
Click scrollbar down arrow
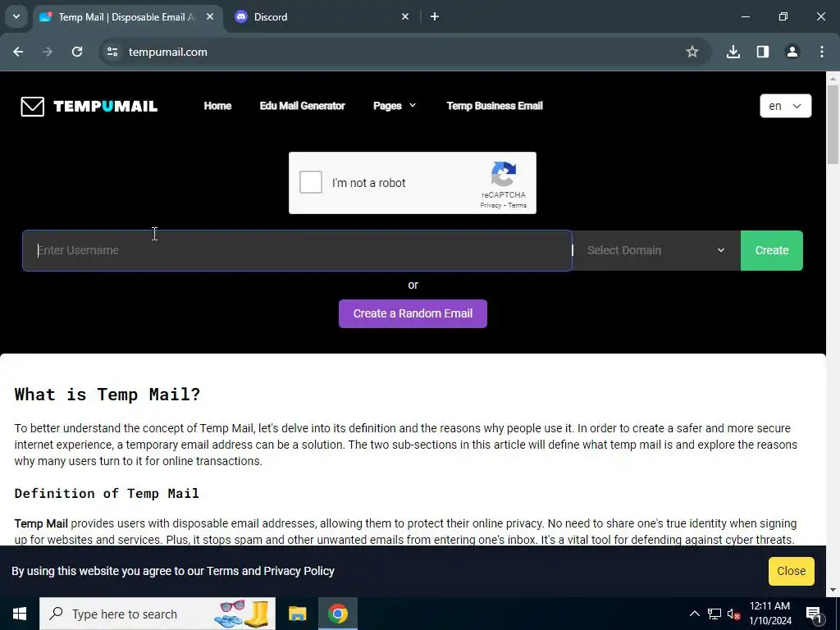click(833, 590)
